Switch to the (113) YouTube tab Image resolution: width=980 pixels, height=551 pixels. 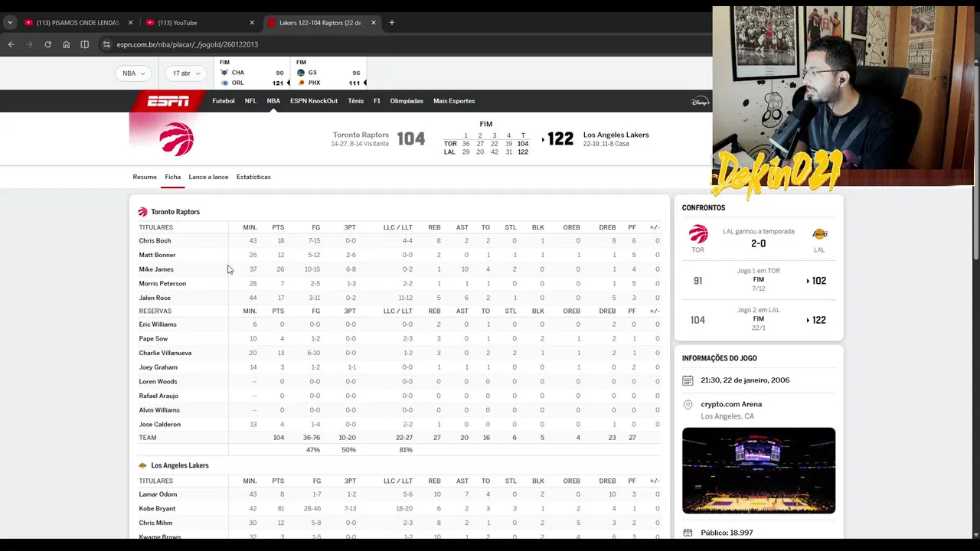(x=201, y=23)
